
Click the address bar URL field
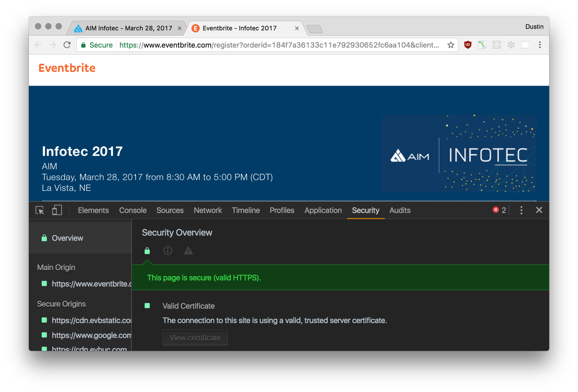pyautogui.click(x=279, y=45)
